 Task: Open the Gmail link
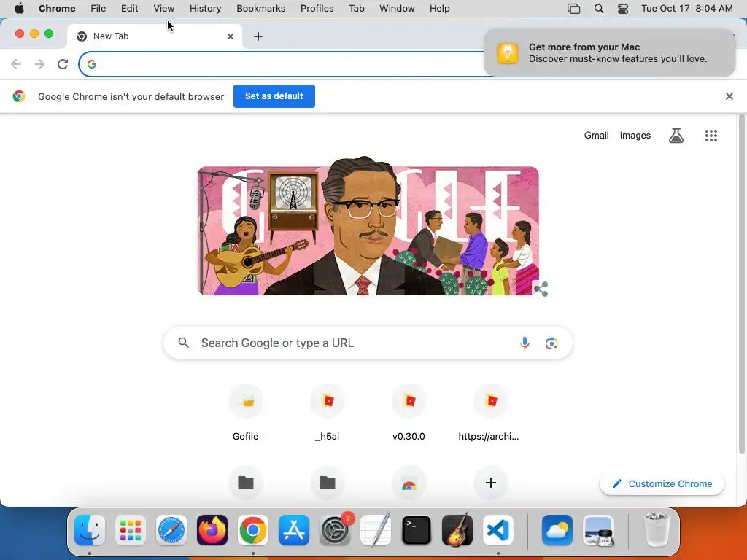coord(597,135)
